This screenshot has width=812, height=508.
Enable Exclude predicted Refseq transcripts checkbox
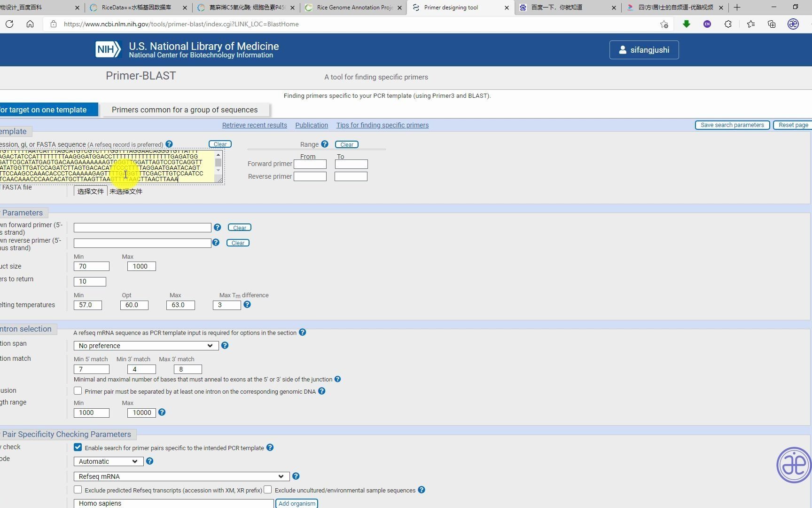tap(78, 490)
